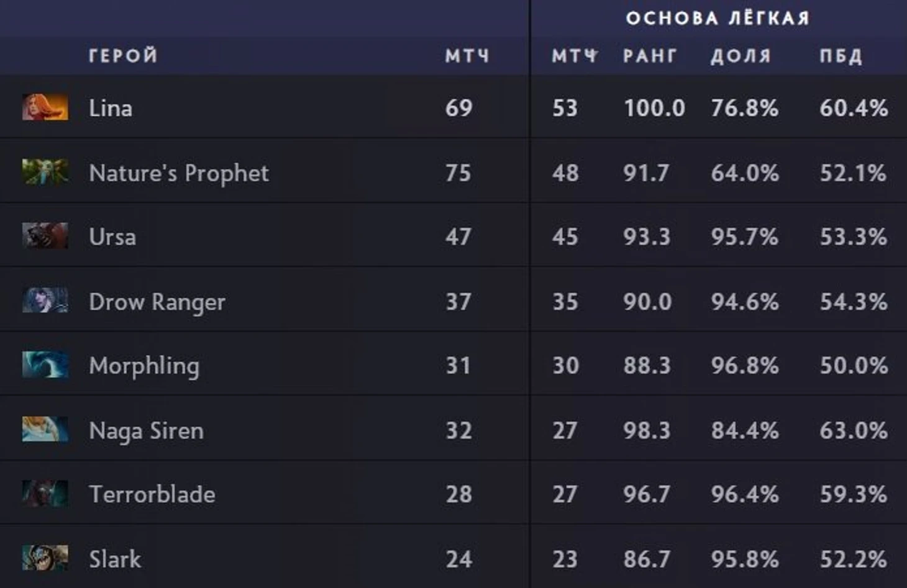Screen dimensions: 907x588
Task: Sort by ПБД column header
Action: 841,56
